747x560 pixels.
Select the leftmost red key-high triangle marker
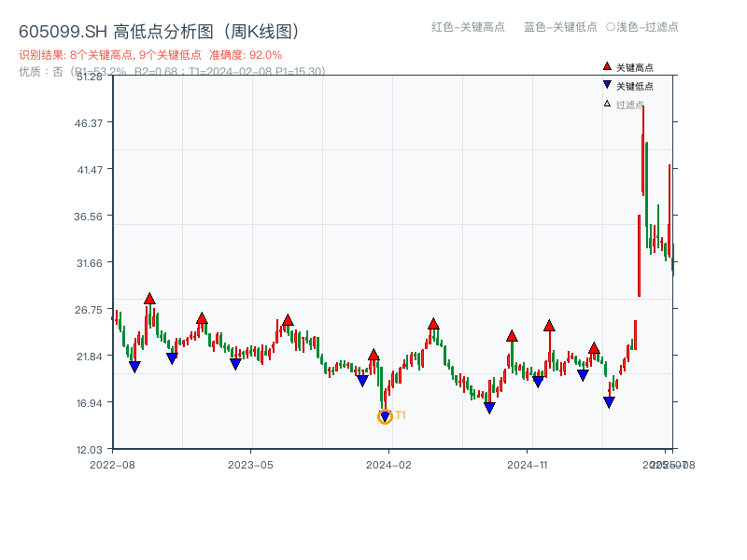[x=149, y=299]
